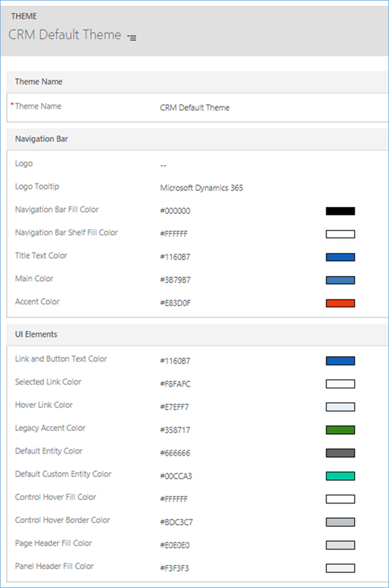
Task: Click the Title Text Color blue swatch
Action: click(340, 257)
